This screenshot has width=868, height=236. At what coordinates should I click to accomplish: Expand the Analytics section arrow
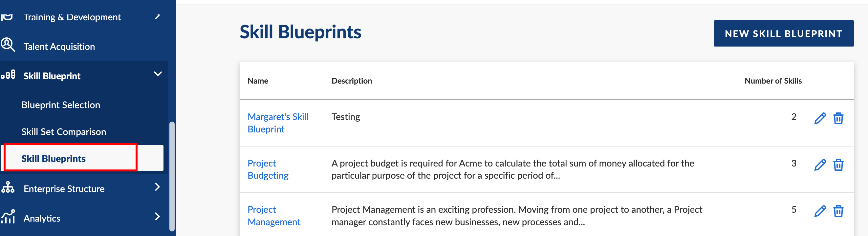[157, 216]
